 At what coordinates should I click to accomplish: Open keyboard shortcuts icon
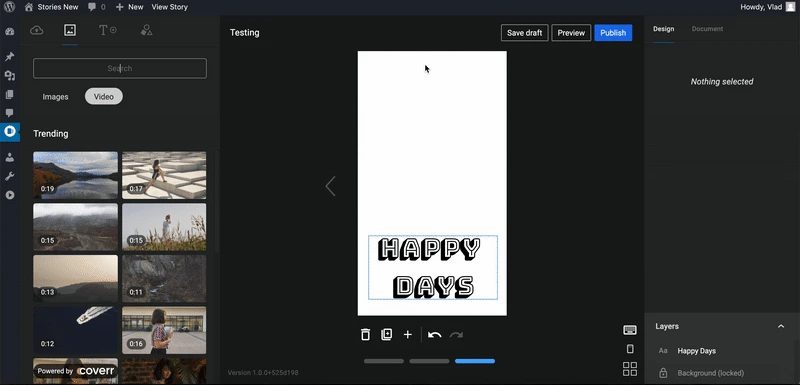click(630, 330)
